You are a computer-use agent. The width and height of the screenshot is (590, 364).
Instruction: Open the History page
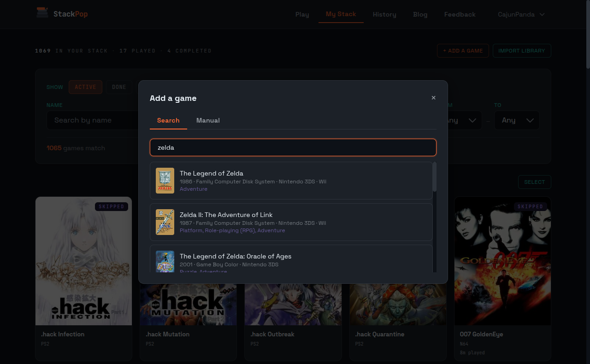pos(384,14)
